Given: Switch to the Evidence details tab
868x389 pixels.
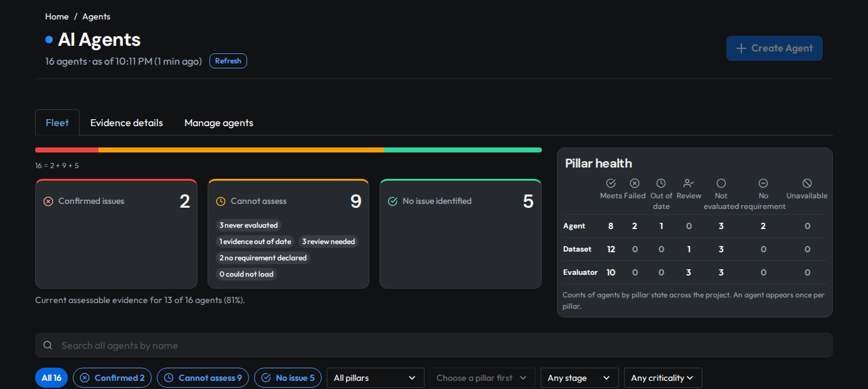Looking at the screenshot, I should pos(127,123).
